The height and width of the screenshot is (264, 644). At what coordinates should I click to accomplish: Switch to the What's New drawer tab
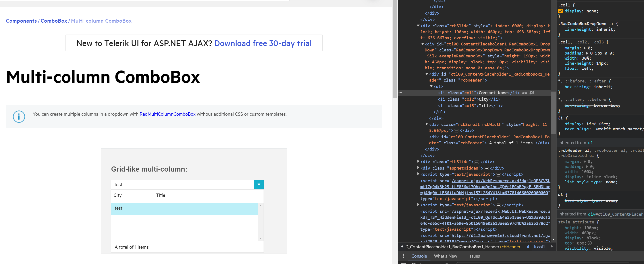tap(445, 256)
